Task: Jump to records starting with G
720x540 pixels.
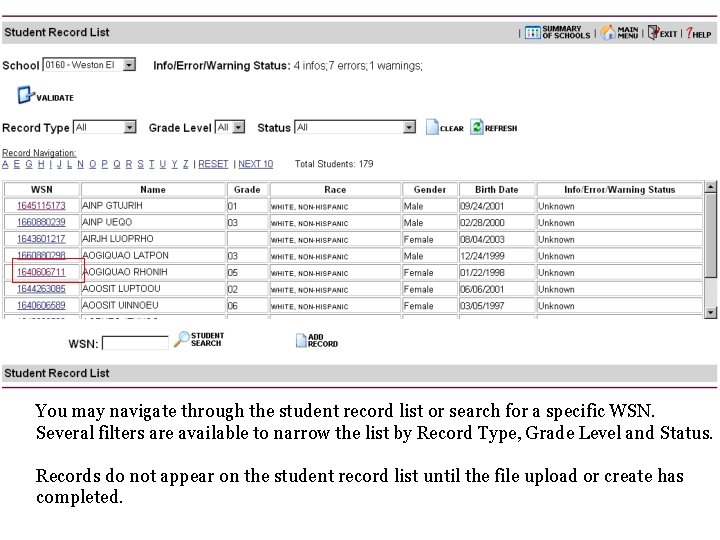Action: point(29,164)
